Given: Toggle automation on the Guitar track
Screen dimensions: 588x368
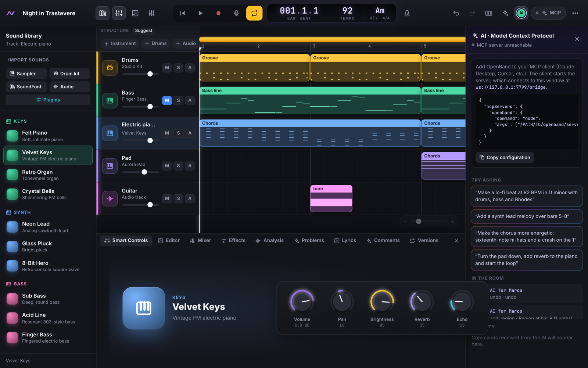Looking at the screenshot, I should tap(190, 198).
